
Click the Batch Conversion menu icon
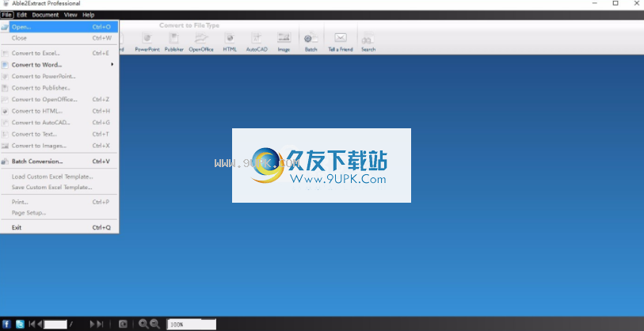pos(5,162)
